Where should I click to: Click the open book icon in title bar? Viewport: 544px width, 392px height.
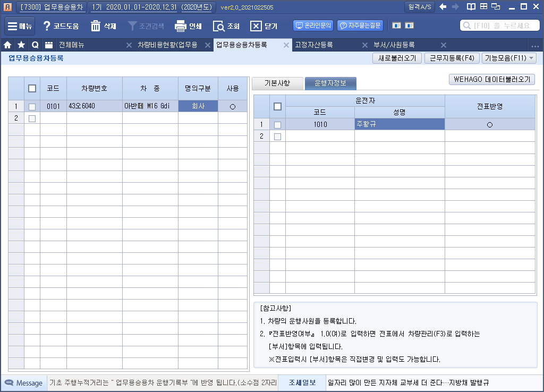click(471, 6)
